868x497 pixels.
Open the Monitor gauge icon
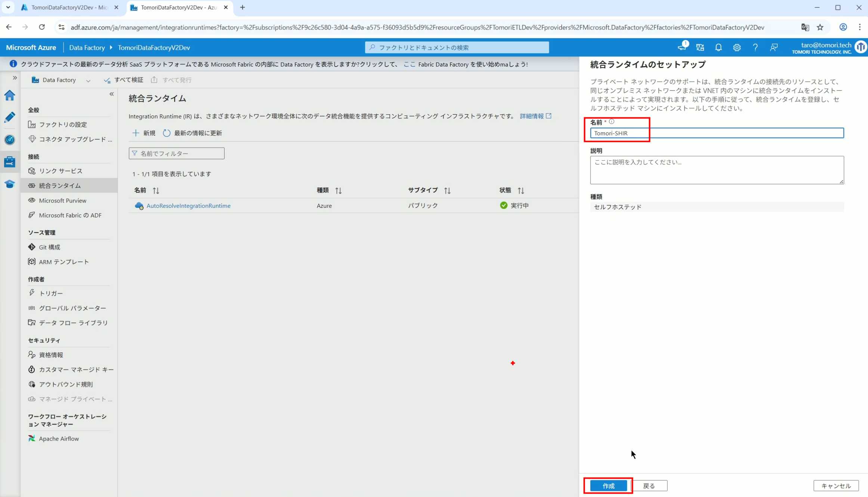coord(10,140)
